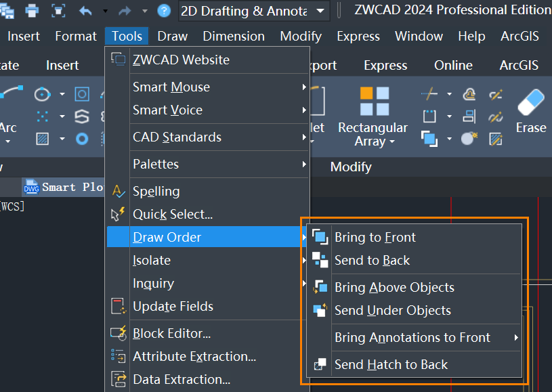Click the Redo arrow icon

point(125,11)
